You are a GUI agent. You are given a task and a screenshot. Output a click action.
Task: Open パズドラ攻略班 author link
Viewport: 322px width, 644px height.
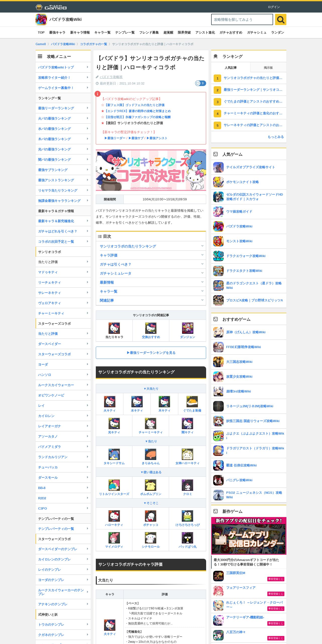tap(111, 77)
